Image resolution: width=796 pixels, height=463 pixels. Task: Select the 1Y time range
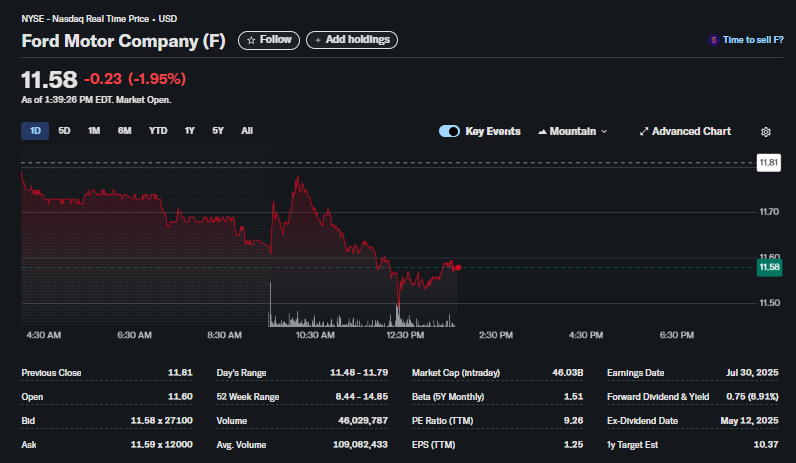coord(189,131)
